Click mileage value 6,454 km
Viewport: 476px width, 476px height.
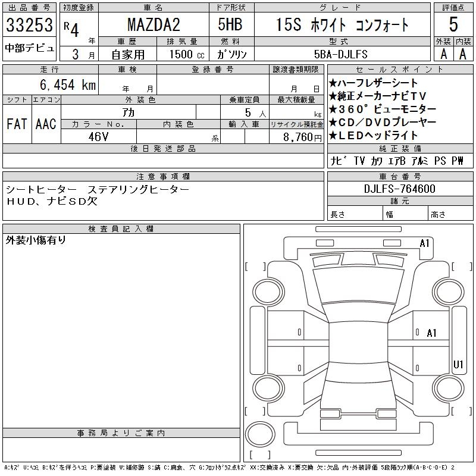click(68, 84)
